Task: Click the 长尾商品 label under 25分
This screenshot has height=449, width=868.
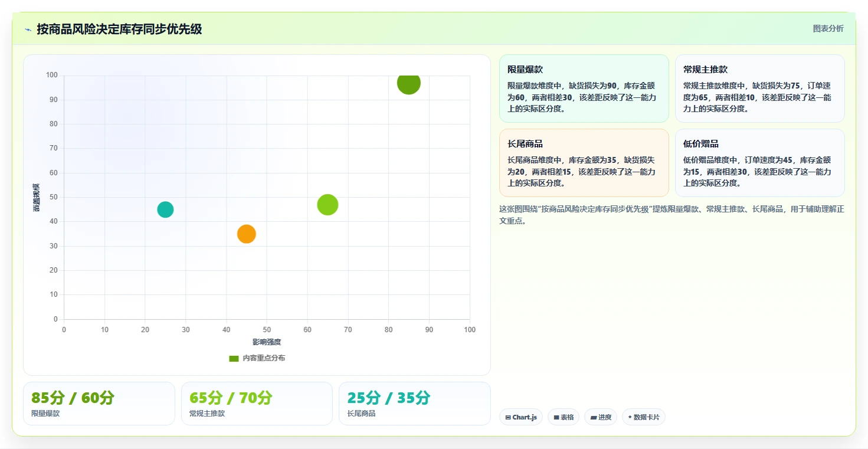Action: pyautogui.click(x=362, y=414)
